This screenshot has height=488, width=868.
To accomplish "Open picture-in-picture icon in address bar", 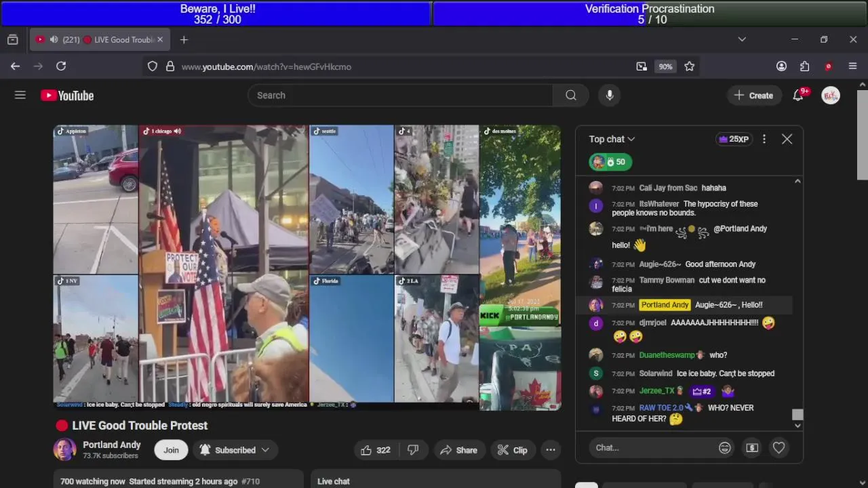I will pos(642,66).
